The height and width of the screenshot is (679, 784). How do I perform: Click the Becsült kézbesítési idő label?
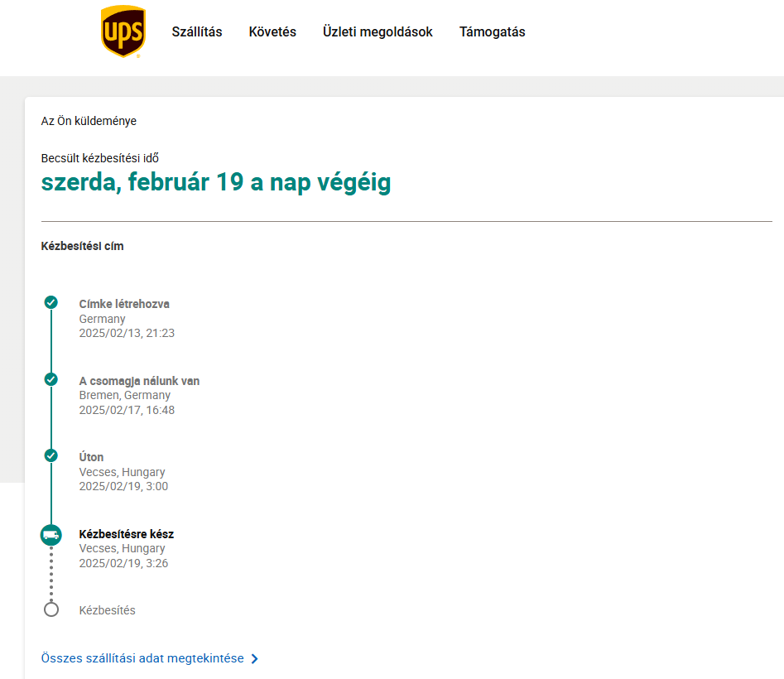[100, 158]
